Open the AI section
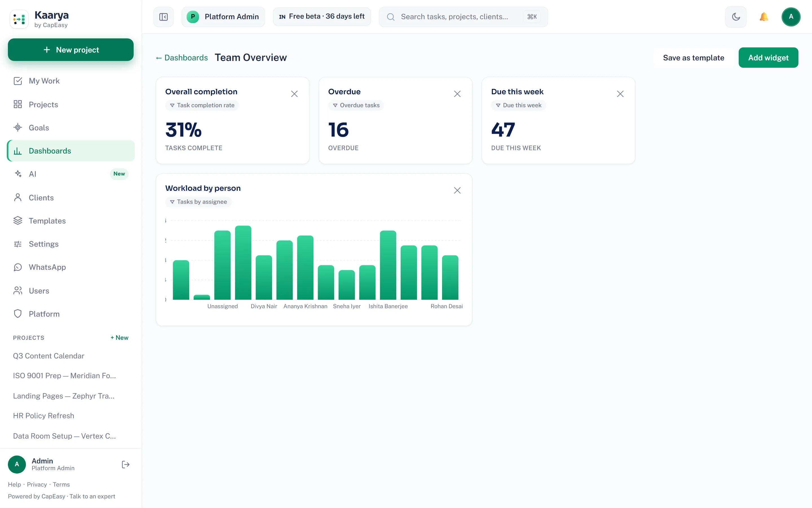 (x=71, y=174)
